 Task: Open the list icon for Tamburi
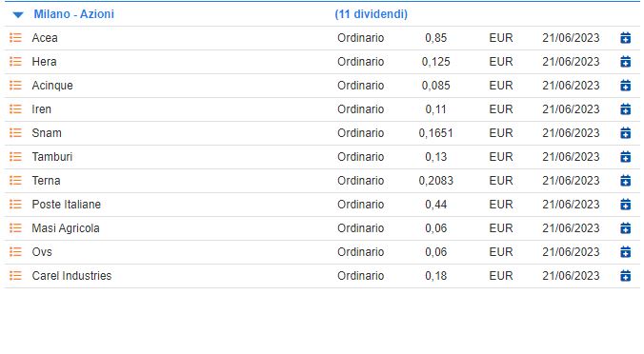coord(15,157)
